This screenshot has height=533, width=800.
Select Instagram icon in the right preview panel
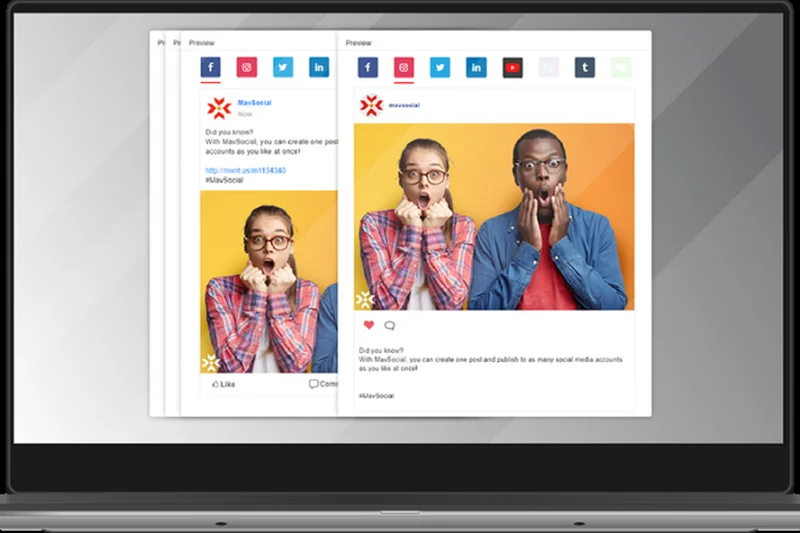pos(404,68)
